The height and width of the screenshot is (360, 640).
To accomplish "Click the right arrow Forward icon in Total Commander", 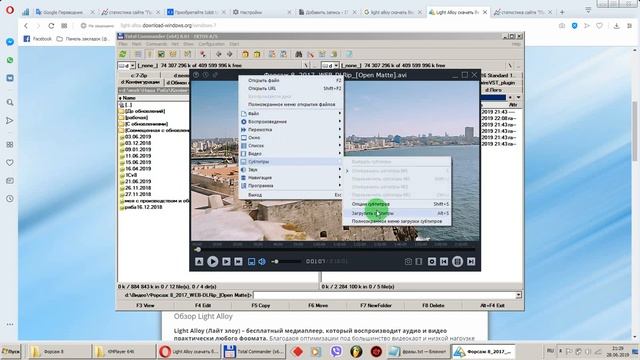I will (x=229, y=54).
